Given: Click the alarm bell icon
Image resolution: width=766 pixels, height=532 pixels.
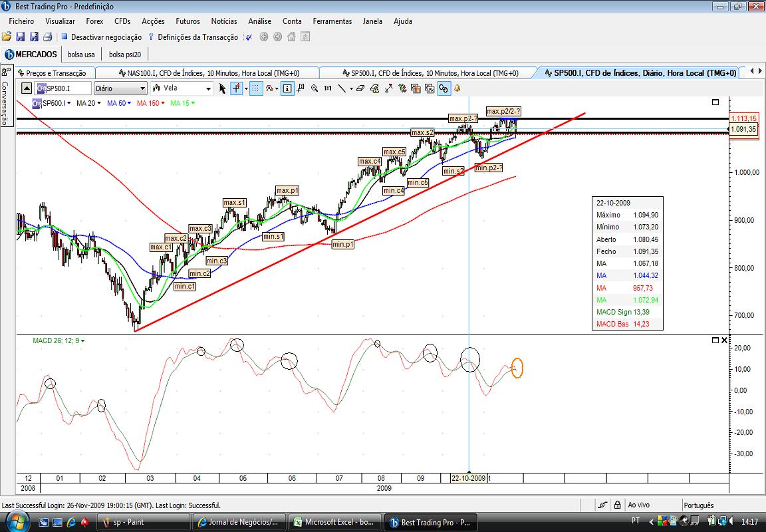Looking at the screenshot, I should tap(457, 88).
